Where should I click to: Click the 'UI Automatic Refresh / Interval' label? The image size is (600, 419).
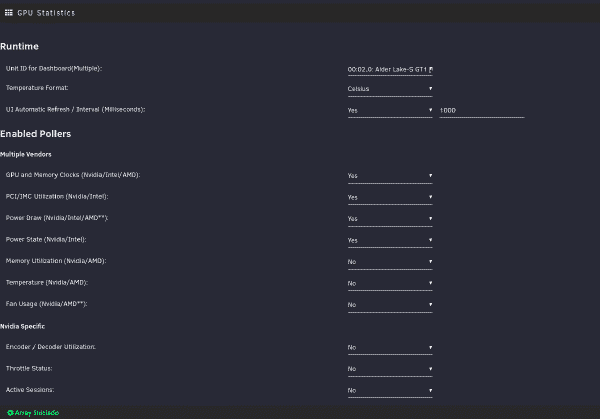(x=75, y=109)
